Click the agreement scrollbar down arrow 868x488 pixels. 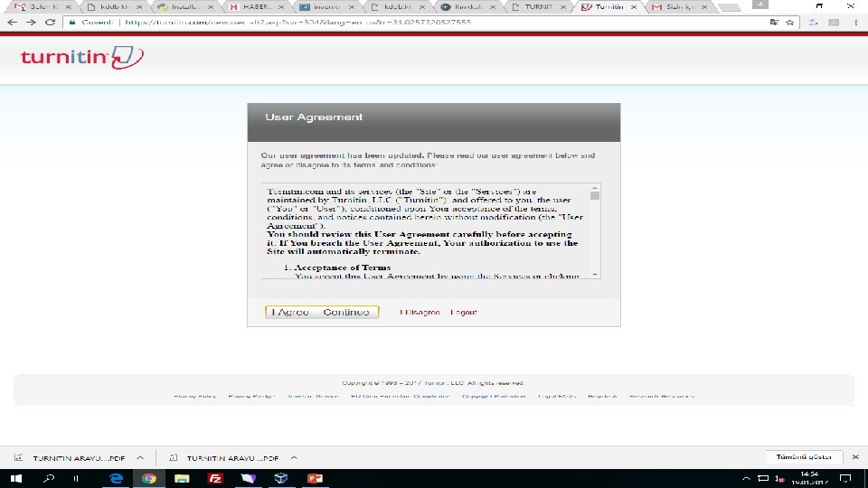595,275
